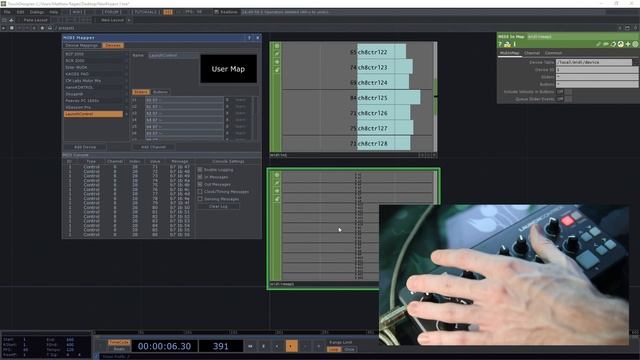
Task: Open the MIDI Mapper dialog help question mark
Action: (x=249, y=38)
